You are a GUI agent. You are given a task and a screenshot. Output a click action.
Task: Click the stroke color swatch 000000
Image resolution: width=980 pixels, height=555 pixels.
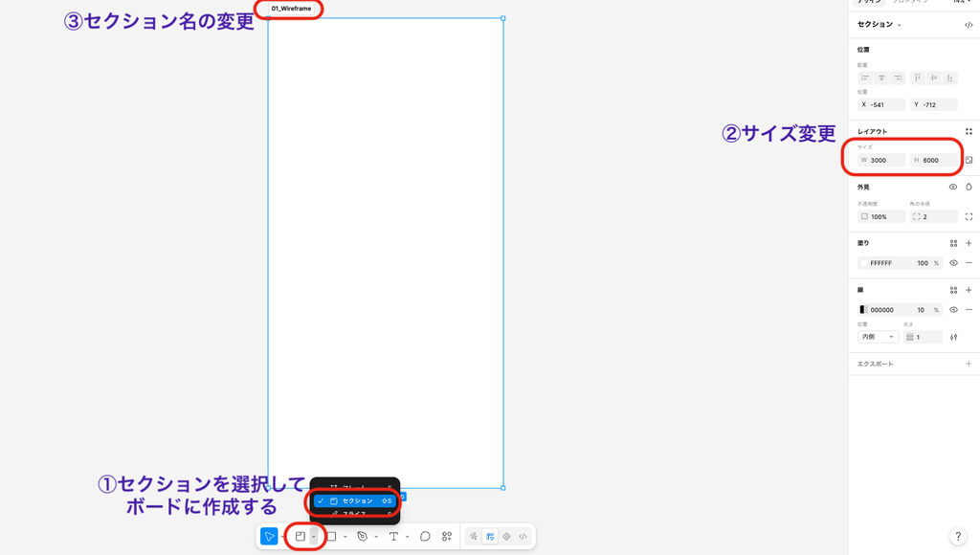[x=864, y=309]
